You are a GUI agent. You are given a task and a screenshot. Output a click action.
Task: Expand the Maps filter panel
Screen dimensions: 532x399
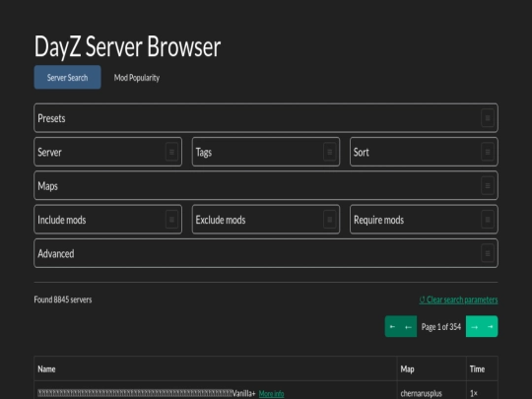(266, 185)
